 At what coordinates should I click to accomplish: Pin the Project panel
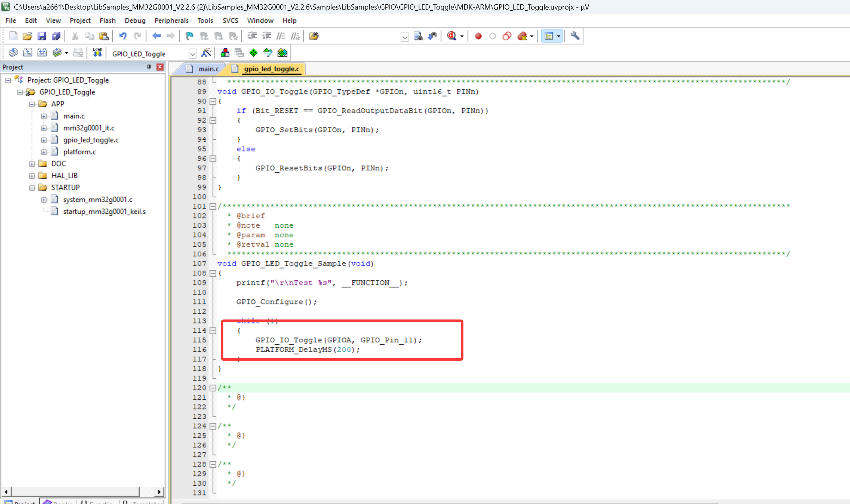[149, 67]
